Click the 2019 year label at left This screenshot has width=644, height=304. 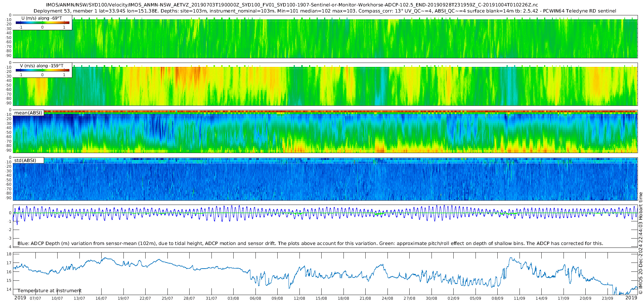[x=20, y=298]
